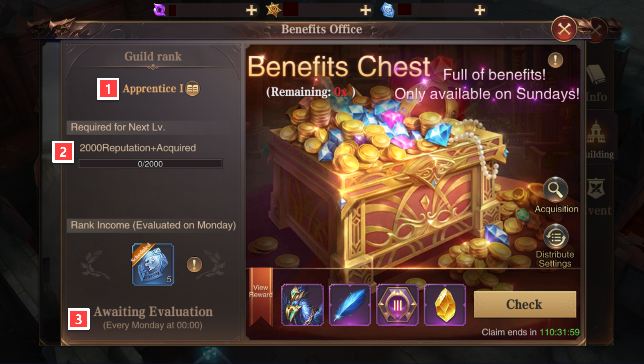The height and width of the screenshot is (364, 644).
Task: Add more purple swirl currency with plus
Action: click(251, 10)
